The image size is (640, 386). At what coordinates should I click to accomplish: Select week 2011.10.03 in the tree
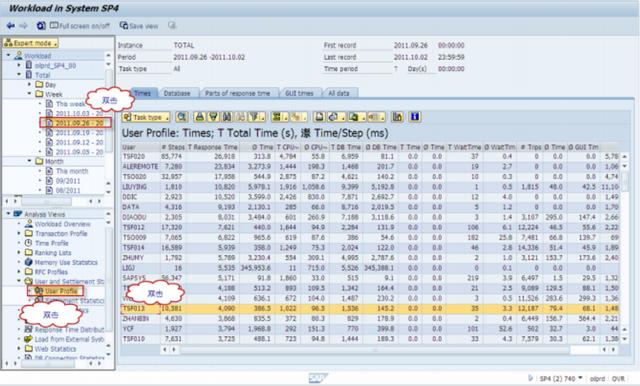[79, 113]
